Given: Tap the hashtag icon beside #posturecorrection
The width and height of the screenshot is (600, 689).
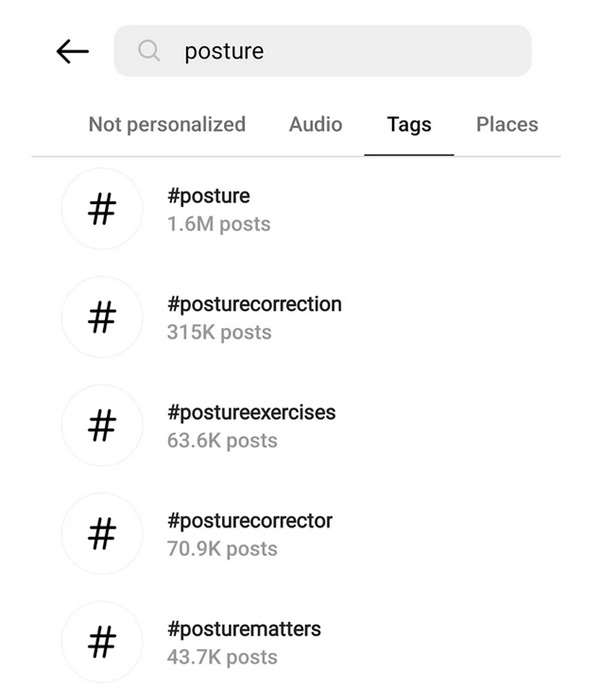Looking at the screenshot, I should click(102, 317).
